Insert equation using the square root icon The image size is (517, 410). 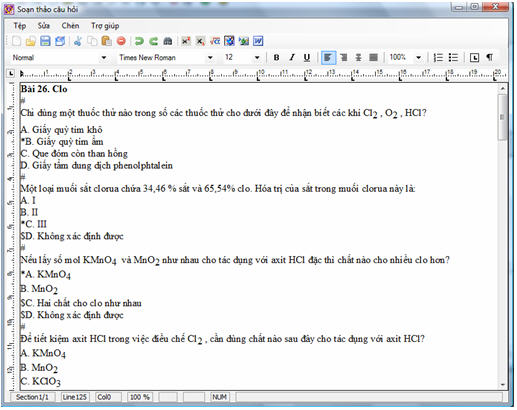click(215, 41)
